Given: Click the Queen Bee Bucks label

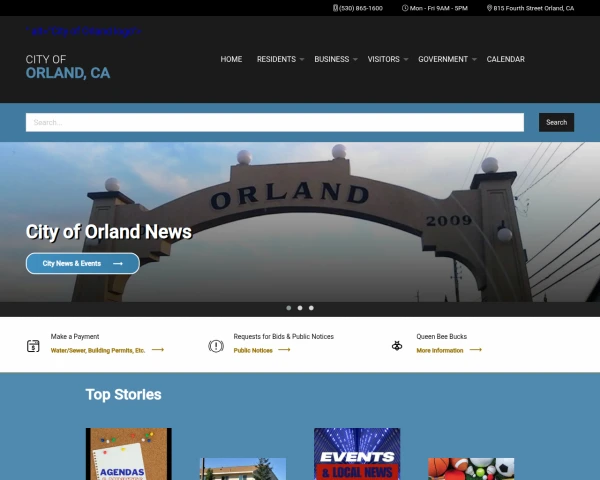Looking at the screenshot, I should click(x=442, y=336).
